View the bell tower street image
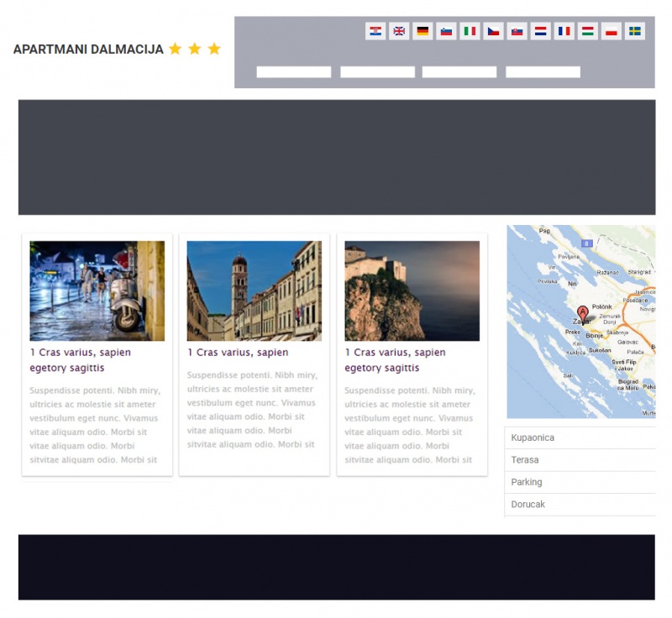This screenshot has width=672, height=618. 254,291
